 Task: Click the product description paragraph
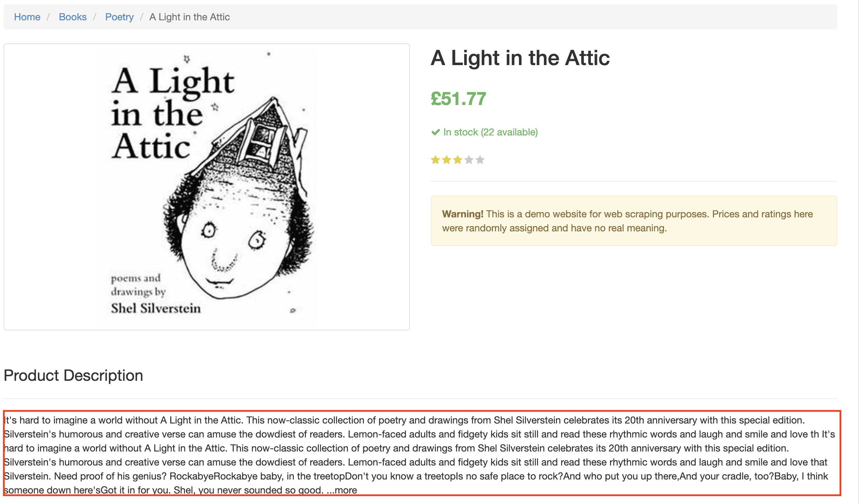pos(420,455)
